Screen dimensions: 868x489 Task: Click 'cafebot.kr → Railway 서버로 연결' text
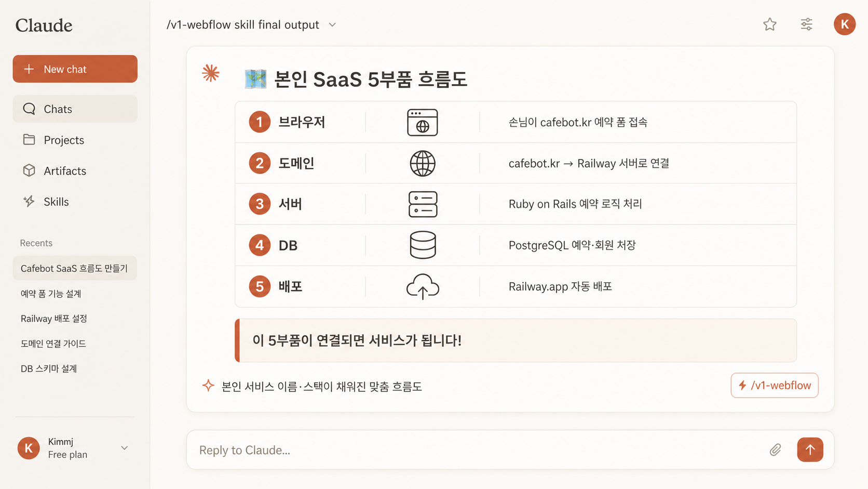pyautogui.click(x=589, y=163)
